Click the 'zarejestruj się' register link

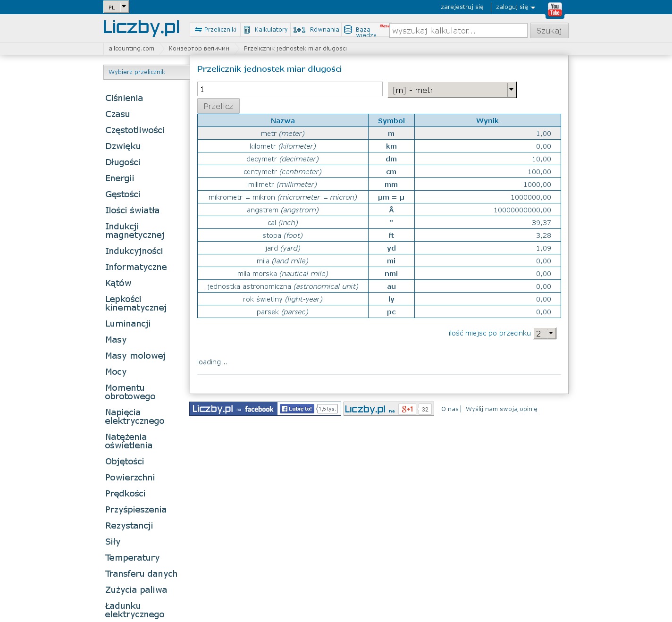(462, 7)
